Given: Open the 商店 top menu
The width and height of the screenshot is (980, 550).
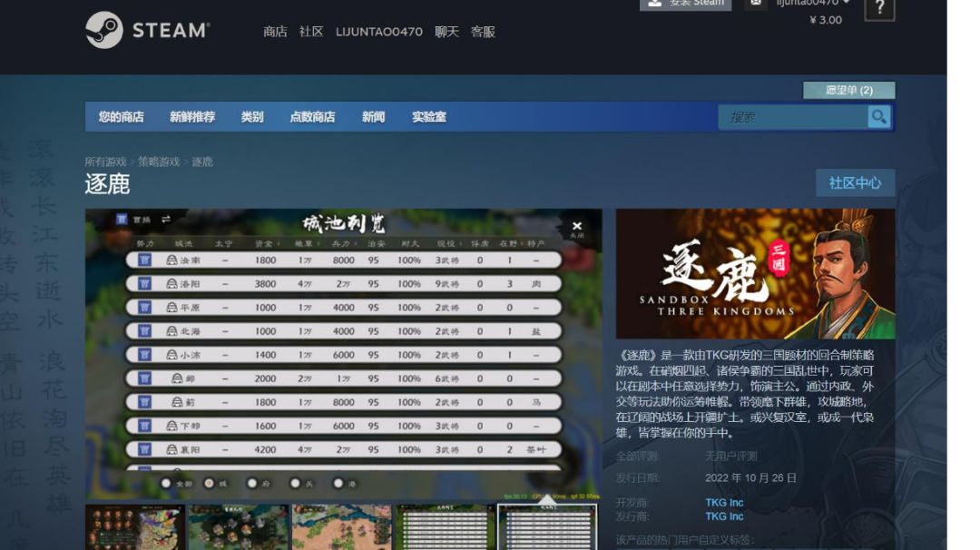Looking at the screenshot, I should tap(275, 32).
